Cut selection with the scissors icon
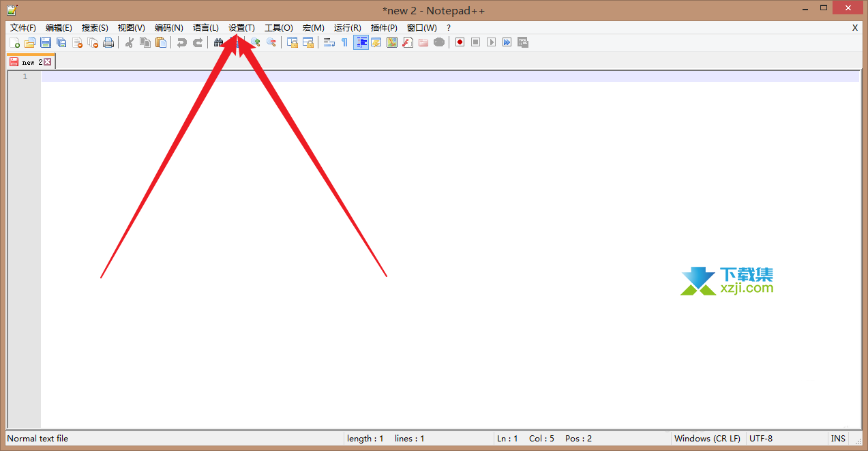 click(x=129, y=42)
